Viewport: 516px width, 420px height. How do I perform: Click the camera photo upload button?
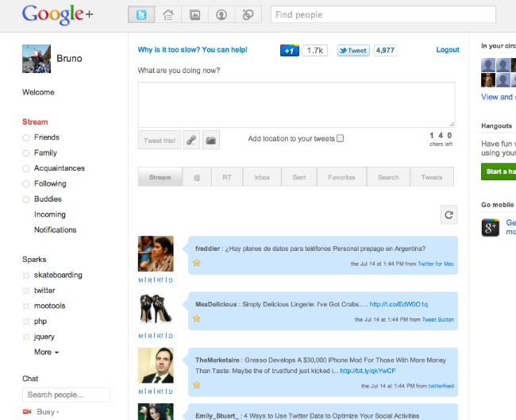(x=211, y=141)
